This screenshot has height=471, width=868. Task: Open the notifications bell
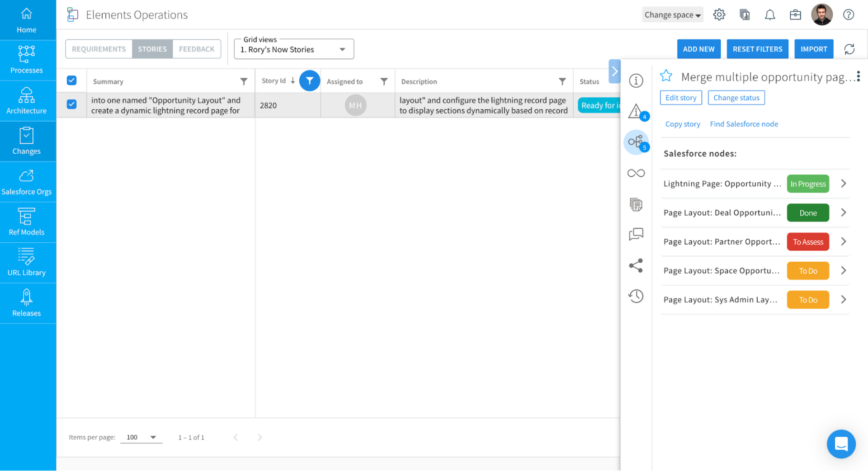(x=770, y=14)
